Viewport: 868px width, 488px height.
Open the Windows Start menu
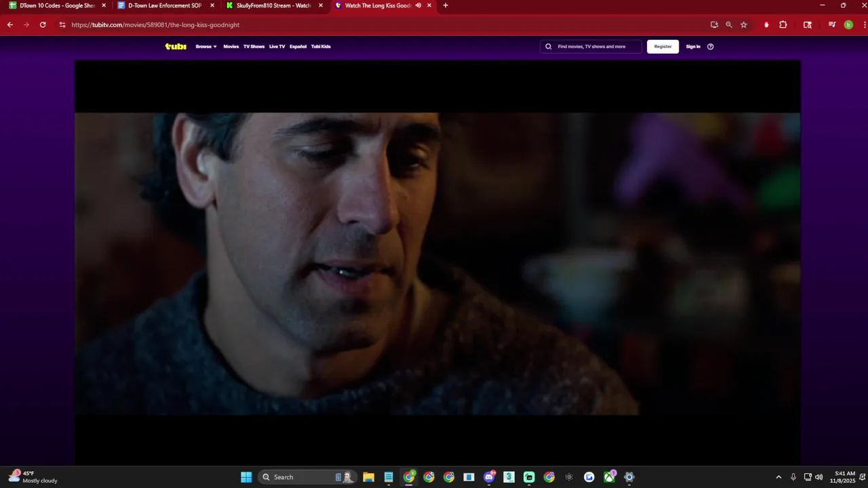click(246, 477)
